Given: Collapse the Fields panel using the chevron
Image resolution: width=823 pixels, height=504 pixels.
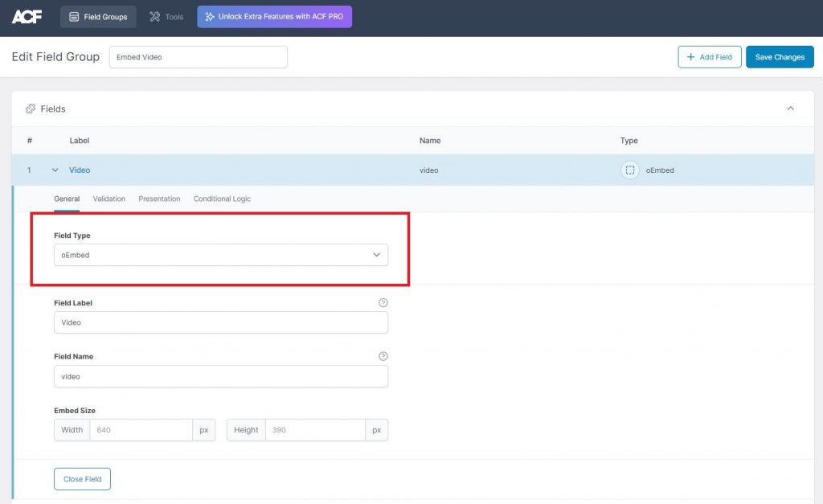Looking at the screenshot, I should [790, 109].
